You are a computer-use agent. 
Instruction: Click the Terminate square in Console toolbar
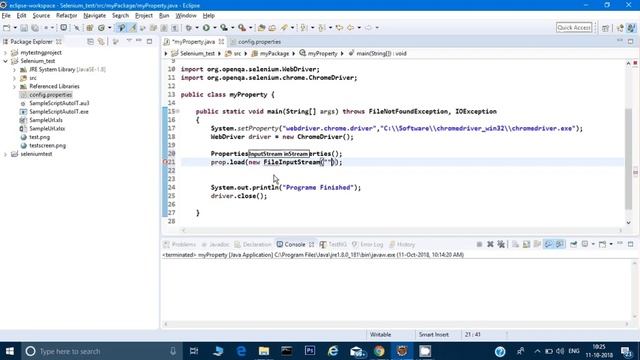tap(479, 244)
